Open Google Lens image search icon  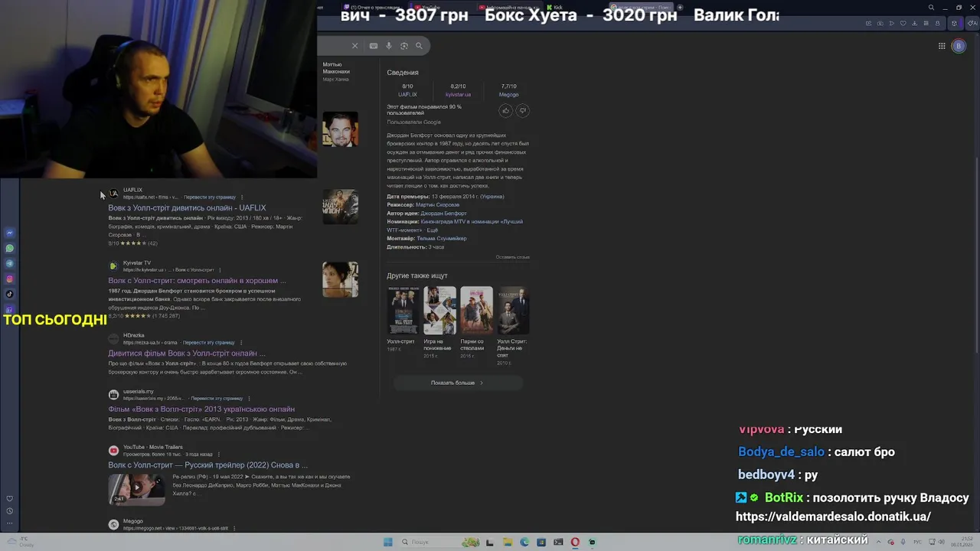(404, 46)
